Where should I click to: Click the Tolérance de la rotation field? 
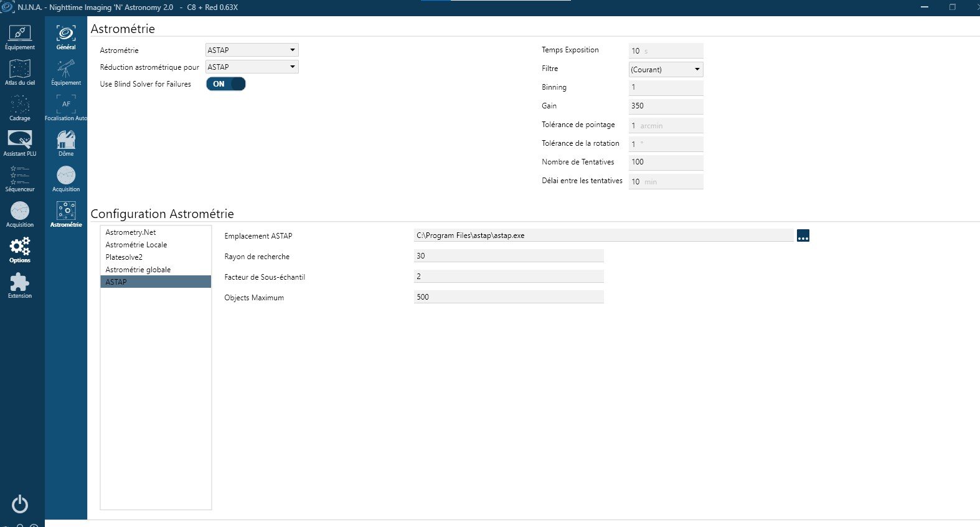tap(666, 144)
